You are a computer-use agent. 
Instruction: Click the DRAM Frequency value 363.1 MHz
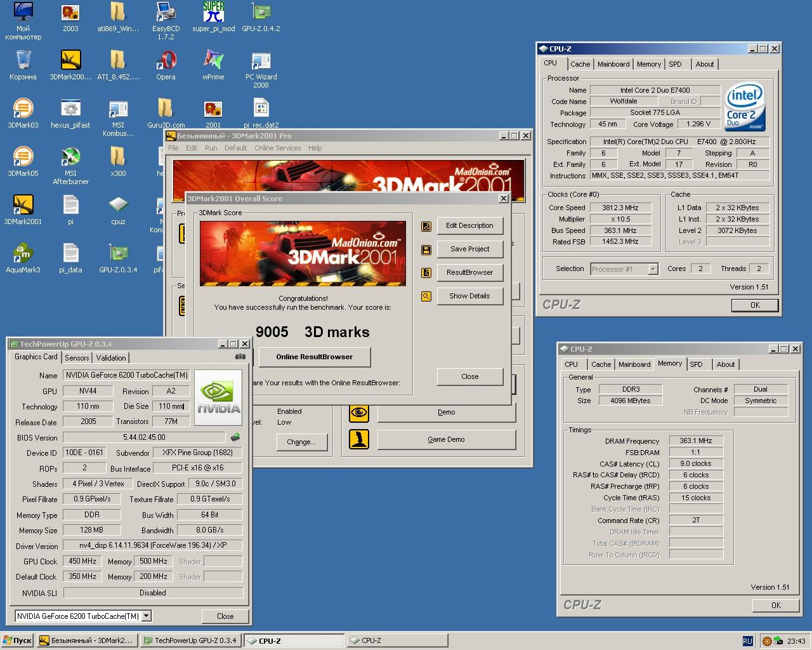696,441
